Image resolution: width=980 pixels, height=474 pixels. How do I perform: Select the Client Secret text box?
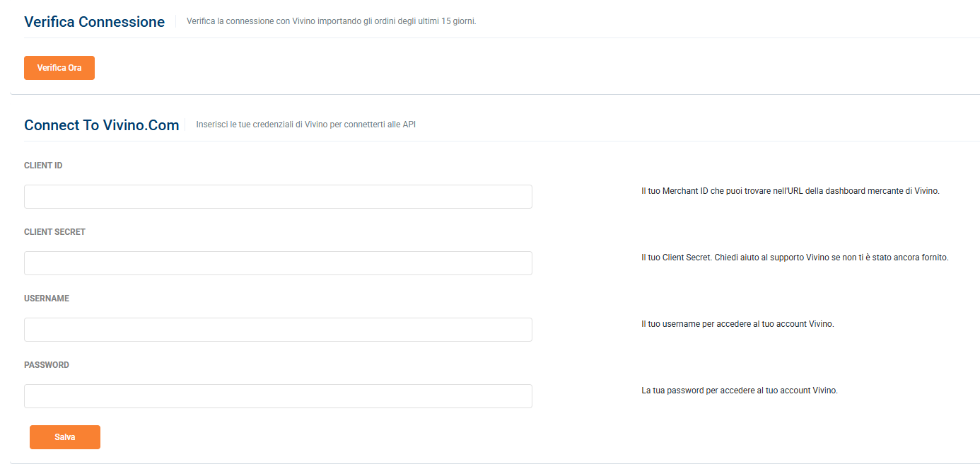(x=278, y=263)
